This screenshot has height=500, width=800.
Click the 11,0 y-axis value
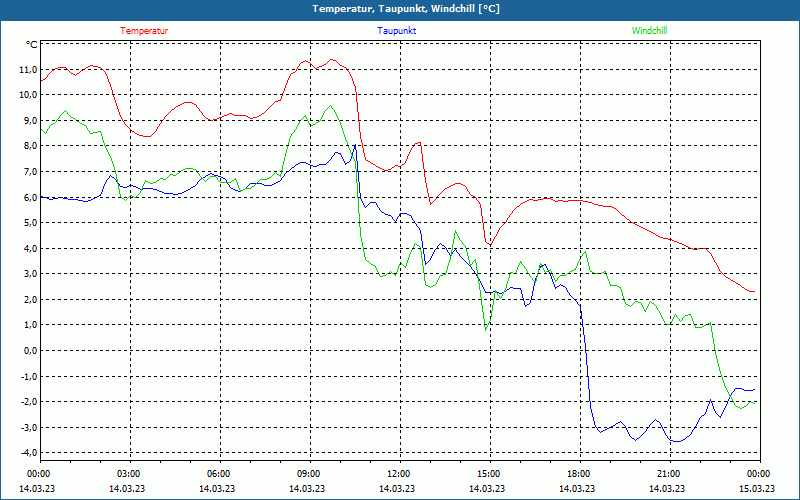click(x=28, y=69)
